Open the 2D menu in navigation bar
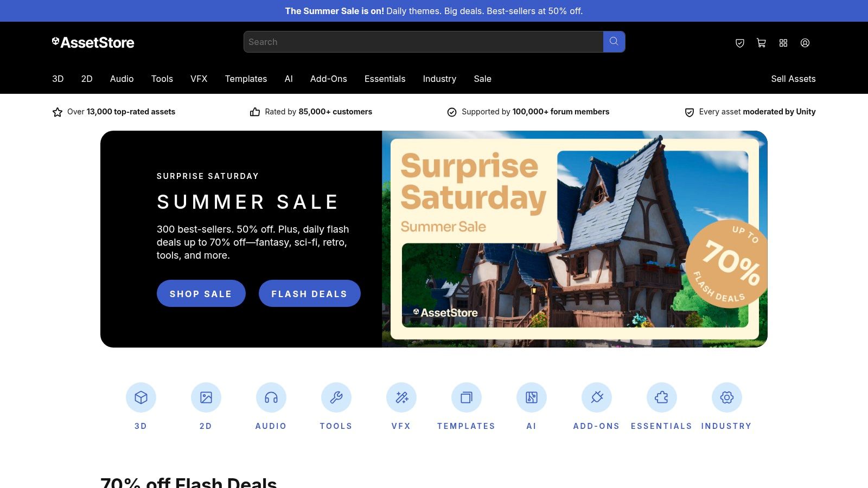This screenshot has height=488, width=868. click(87, 79)
